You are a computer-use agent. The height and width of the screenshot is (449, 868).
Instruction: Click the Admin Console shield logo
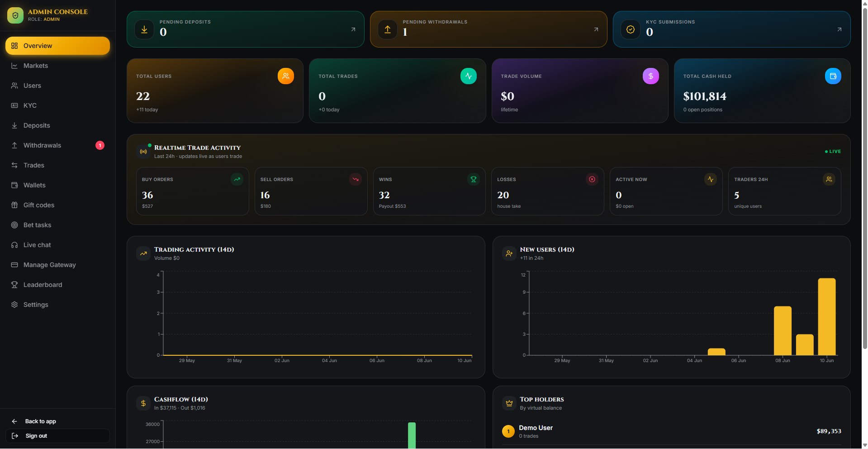[15, 15]
